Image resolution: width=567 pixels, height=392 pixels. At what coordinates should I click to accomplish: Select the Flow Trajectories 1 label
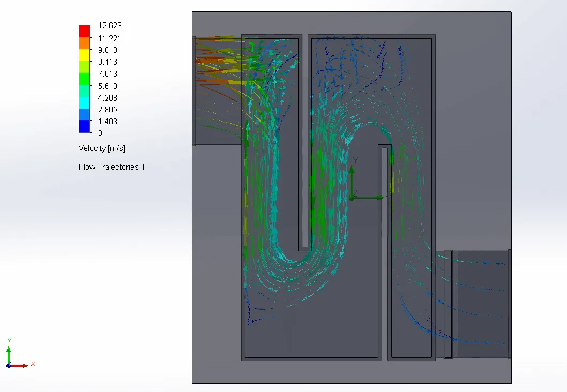click(111, 167)
